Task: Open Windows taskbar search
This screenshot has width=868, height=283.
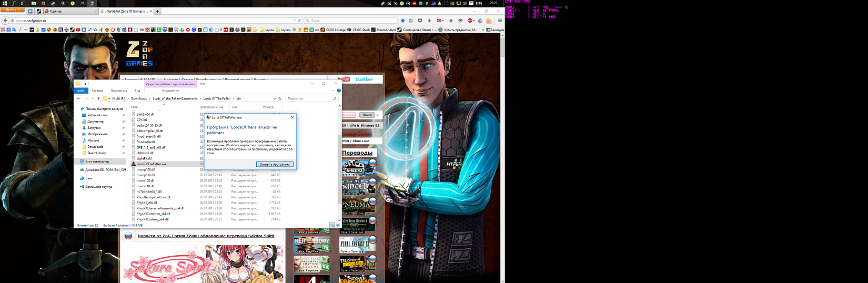Action: tap(14, 3)
